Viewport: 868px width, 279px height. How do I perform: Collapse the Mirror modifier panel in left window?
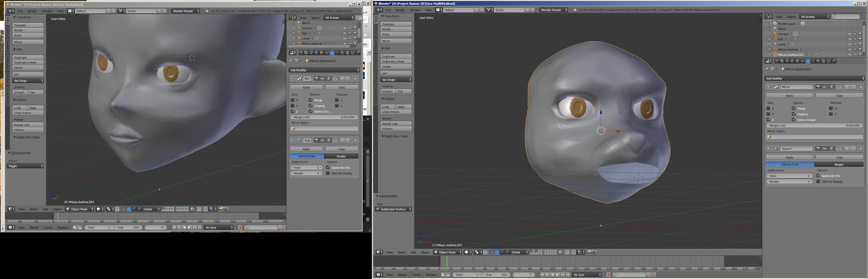pyautogui.click(x=292, y=78)
